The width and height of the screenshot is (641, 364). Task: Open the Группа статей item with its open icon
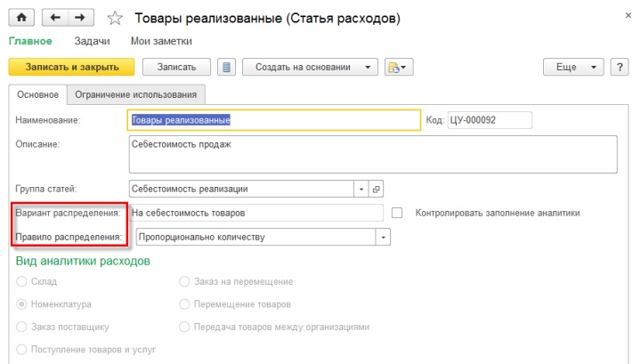376,190
